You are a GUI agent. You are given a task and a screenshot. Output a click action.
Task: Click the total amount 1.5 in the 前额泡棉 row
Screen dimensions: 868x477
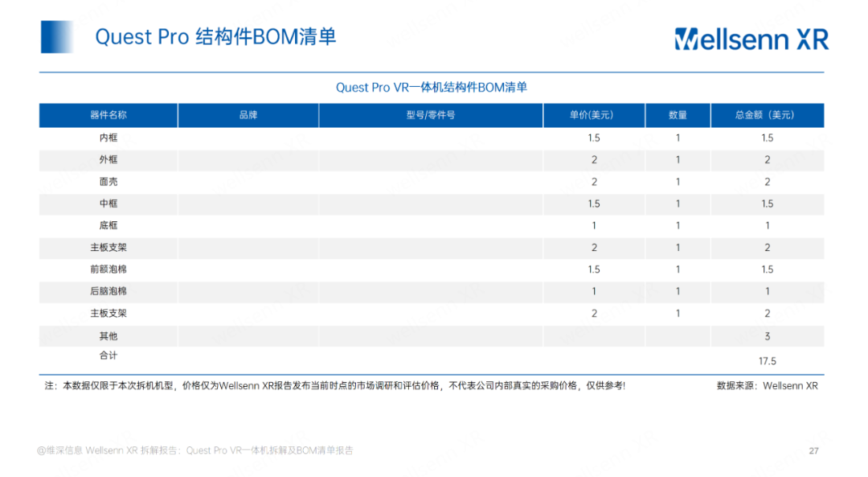tap(768, 269)
